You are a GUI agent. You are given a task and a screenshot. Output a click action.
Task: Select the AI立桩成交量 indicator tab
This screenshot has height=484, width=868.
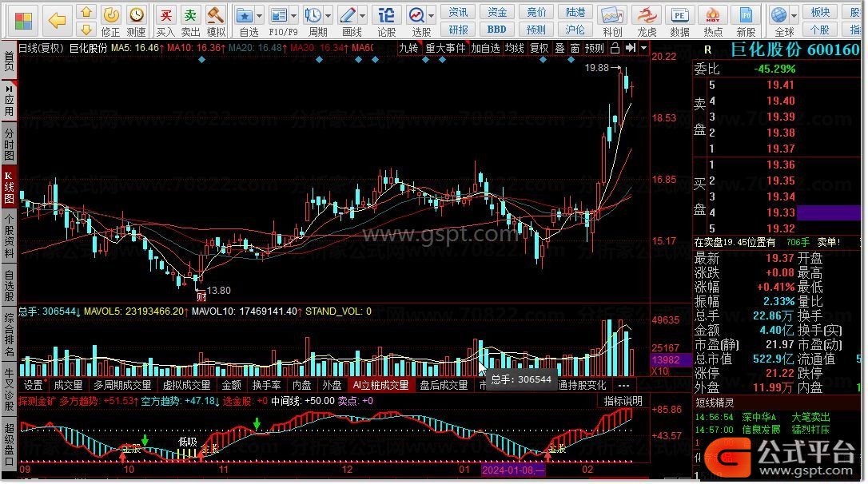point(381,385)
